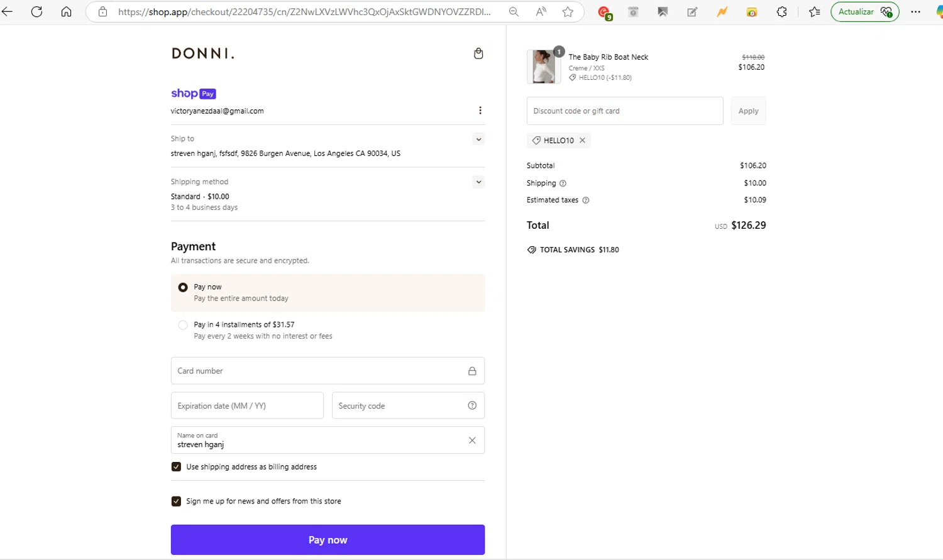Image resolution: width=943 pixels, height=560 pixels.
Task: Uncheck Use shipping address as billing address
Action: pyautogui.click(x=176, y=467)
